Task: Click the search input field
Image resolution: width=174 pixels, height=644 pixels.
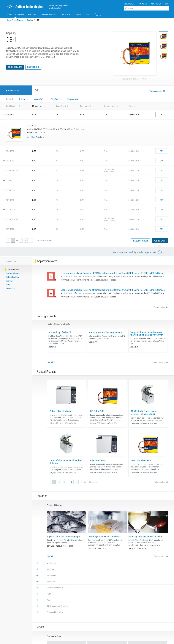Action: tap(146, 9)
